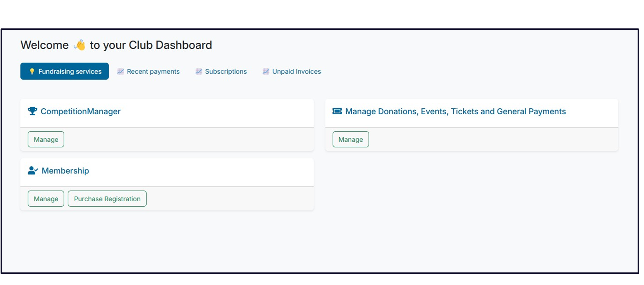Select the Fundraising services tab
Viewport: 644px width, 285px height.
64,71
